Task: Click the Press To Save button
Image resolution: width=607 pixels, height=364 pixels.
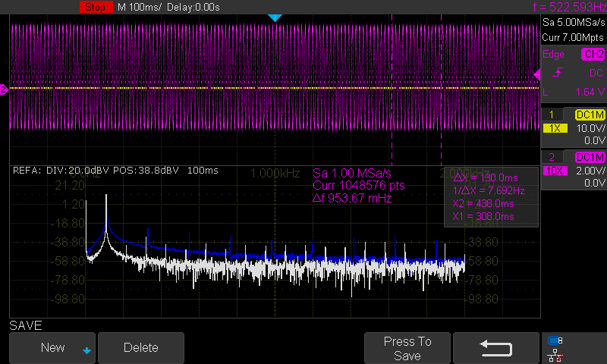Action: pyautogui.click(x=407, y=348)
